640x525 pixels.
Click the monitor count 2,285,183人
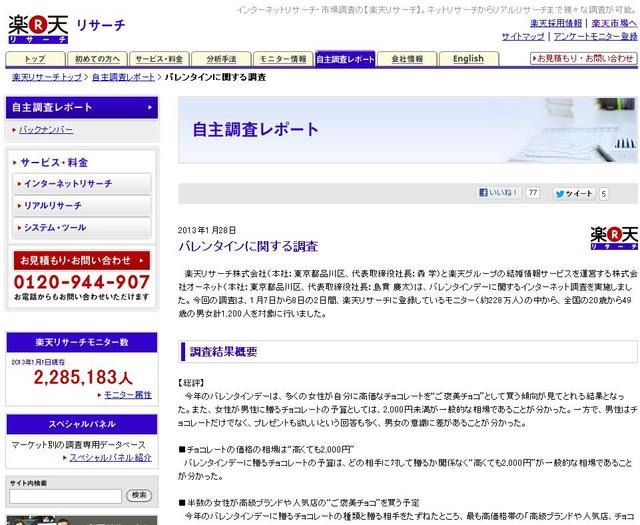point(83,377)
